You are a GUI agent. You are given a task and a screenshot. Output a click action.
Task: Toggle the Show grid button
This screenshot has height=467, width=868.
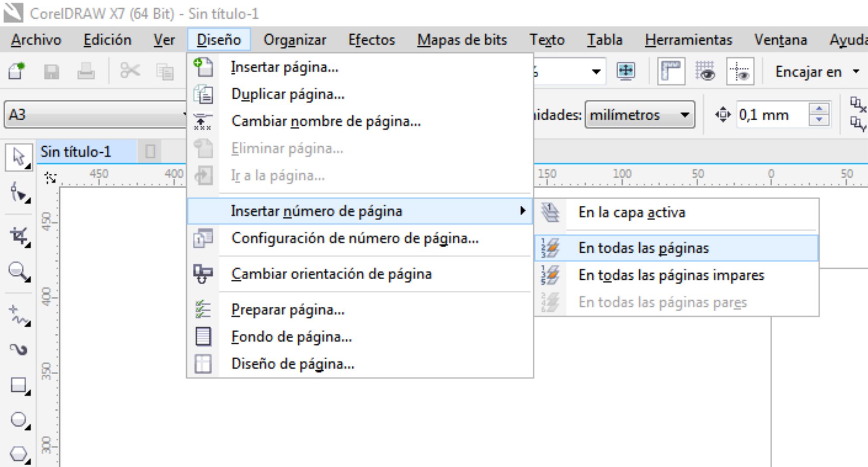click(x=705, y=71)
